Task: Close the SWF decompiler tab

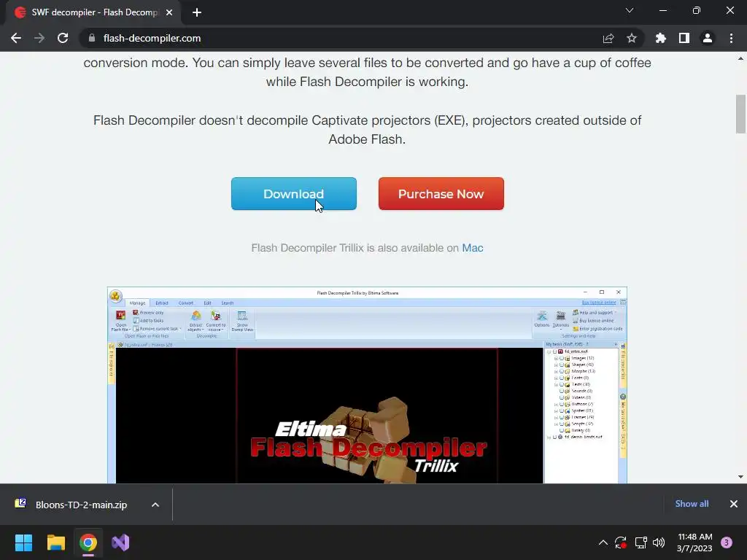Action: tap(169, 12)
